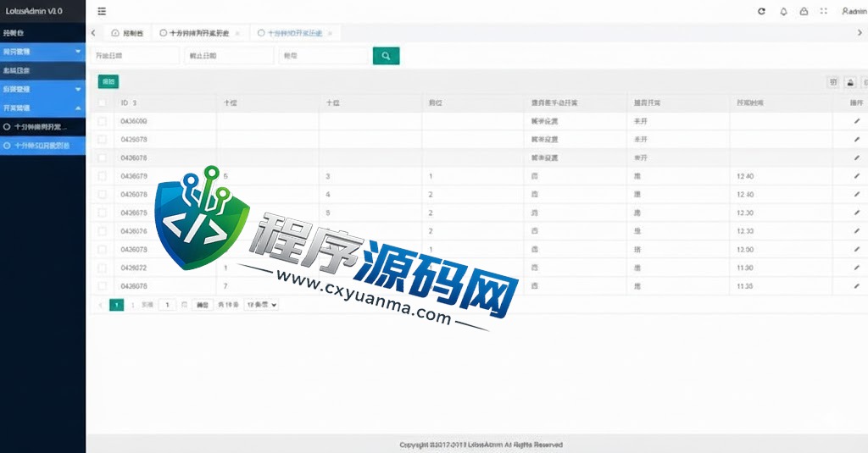The height and width of the screenshot is (453, 868).
Task: Open the truncated 十分钟… sidebar item
Action: coord(42,127)
